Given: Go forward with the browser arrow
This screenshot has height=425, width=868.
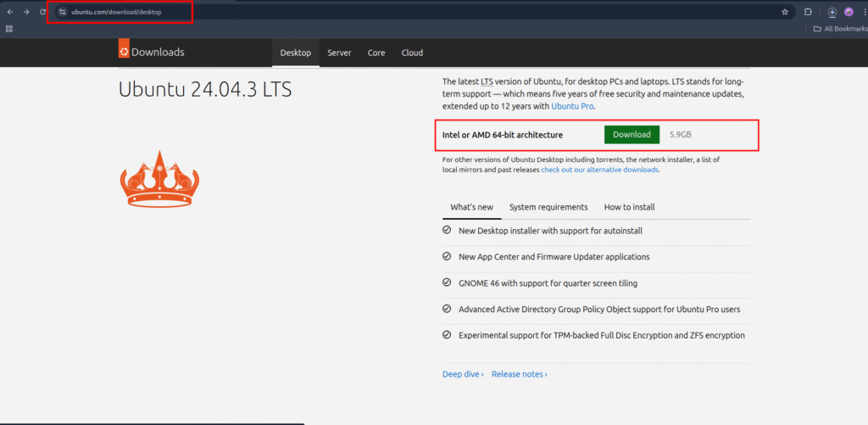Looking at the screenshot, I should (x=26, y=12).
